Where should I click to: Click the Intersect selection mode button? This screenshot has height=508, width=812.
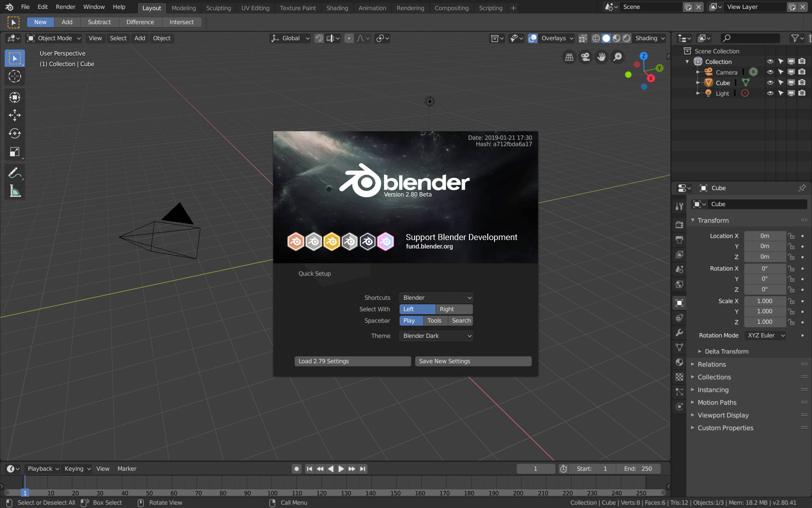coord(181,22)
